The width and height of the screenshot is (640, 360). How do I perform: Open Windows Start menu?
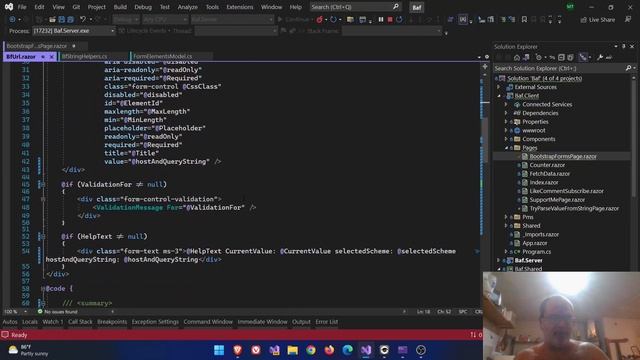point(219,350)
